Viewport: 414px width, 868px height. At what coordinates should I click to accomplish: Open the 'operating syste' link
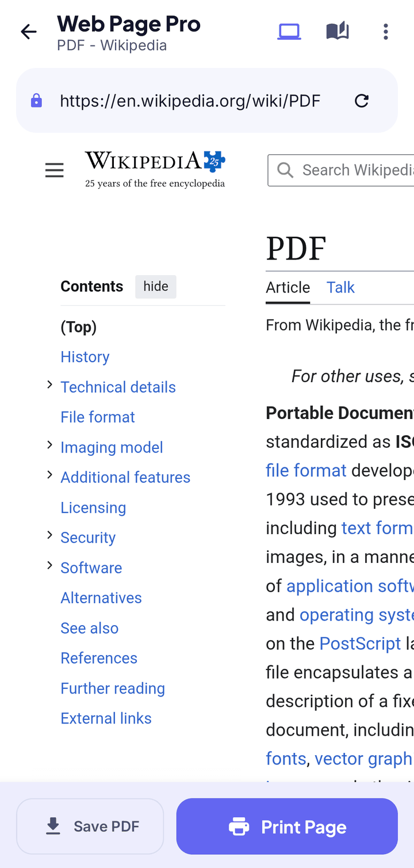click(356, 615)
